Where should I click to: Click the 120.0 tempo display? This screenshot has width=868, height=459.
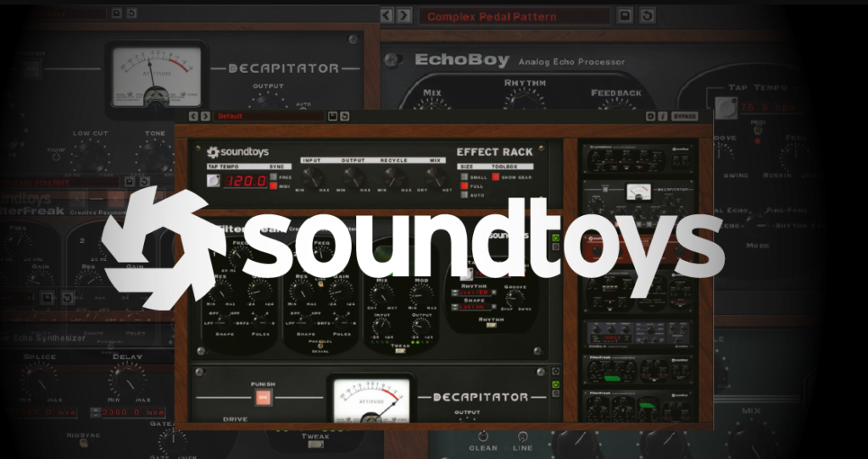coord(245,180)
